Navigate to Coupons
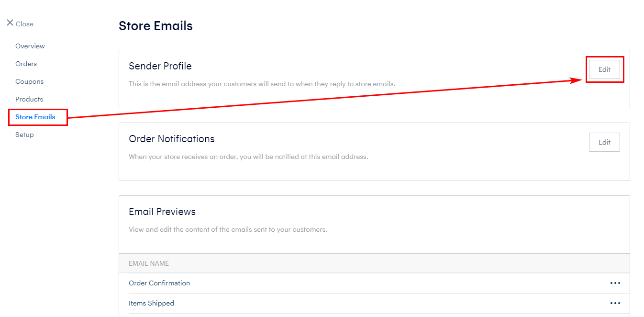644x317 pixels. tap(29, 81)
